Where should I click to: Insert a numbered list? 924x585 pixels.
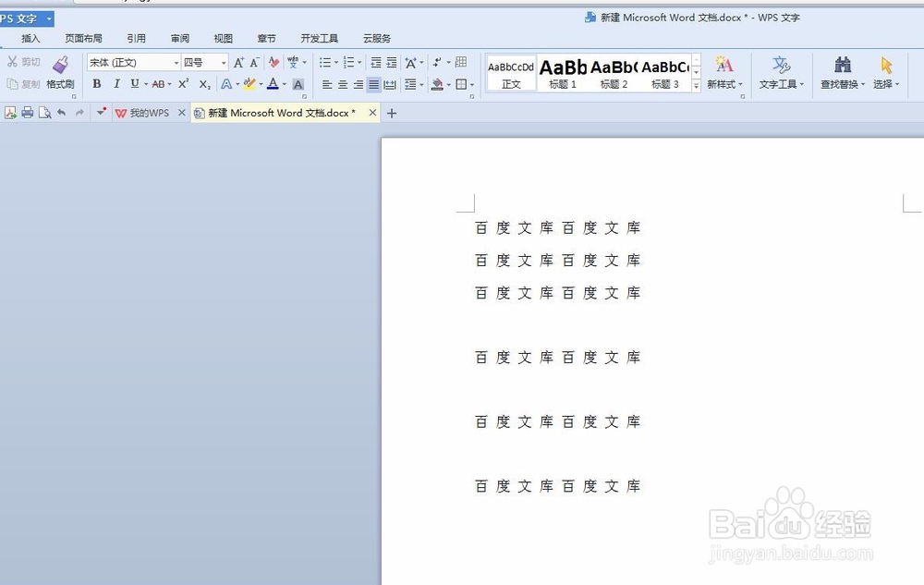pyautogui.click(x=349, y=63)
